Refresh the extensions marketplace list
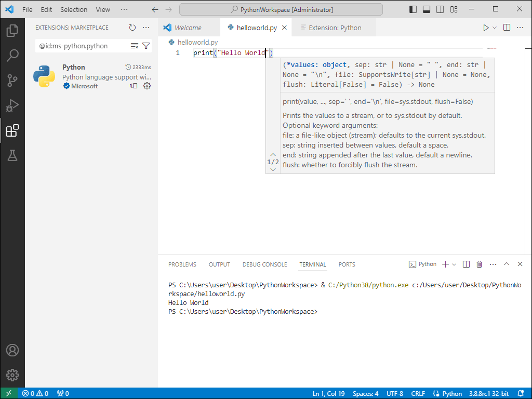The height and width of the screenshot is (399, 532). [132, 28]
